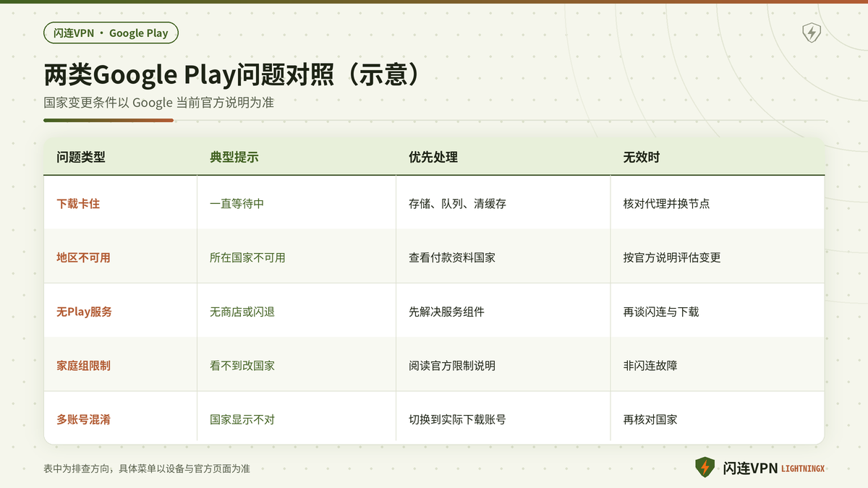Click the cell 切换到实际下载账号
Screen dimensions: 868x488
(457, 419)
